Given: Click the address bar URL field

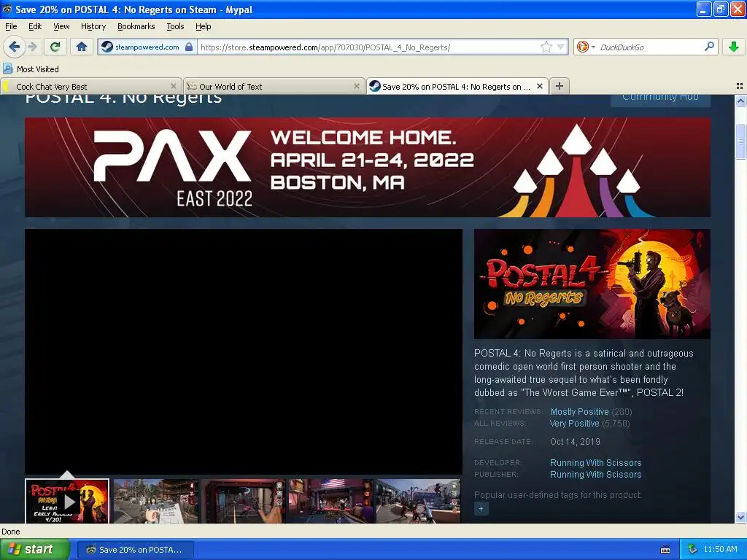Looking at the screenshot, I should 369,47.
